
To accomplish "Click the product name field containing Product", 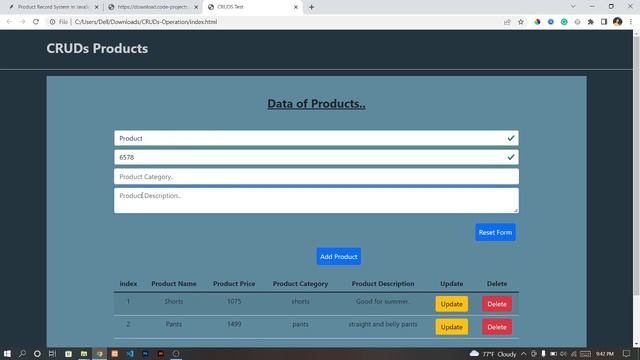I will point(316,138).
